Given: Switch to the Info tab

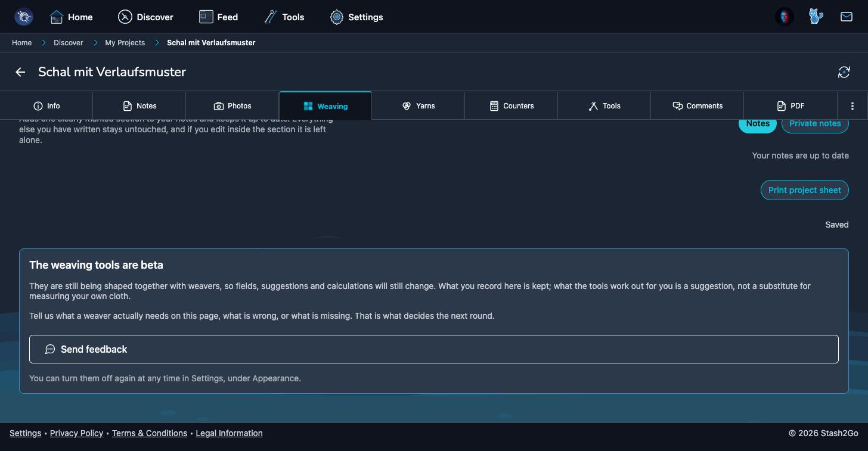Looking at the screenshot, I should point(46,106).
